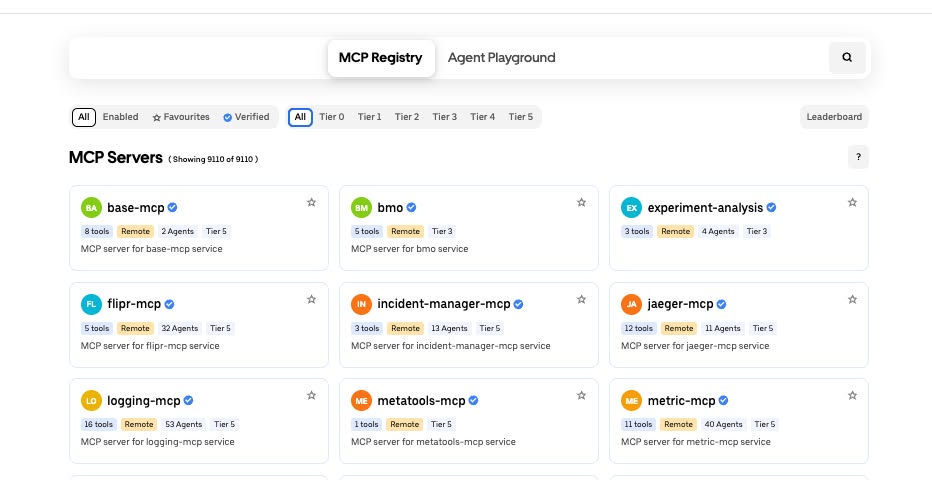Click "53 Agents" tag on logging-mcp
Viewport: 932px width, 480px height.
[184, 425]
